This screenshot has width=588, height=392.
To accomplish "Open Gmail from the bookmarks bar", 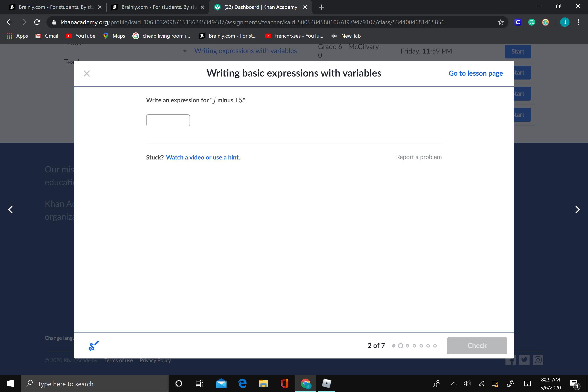I will point(47,36).
